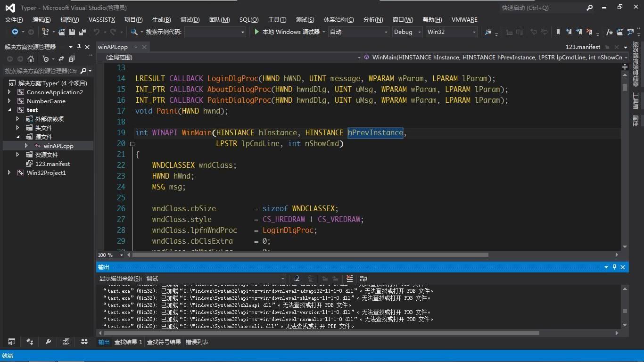Open 工具(T) menu
644x362 pixels.
277,19
